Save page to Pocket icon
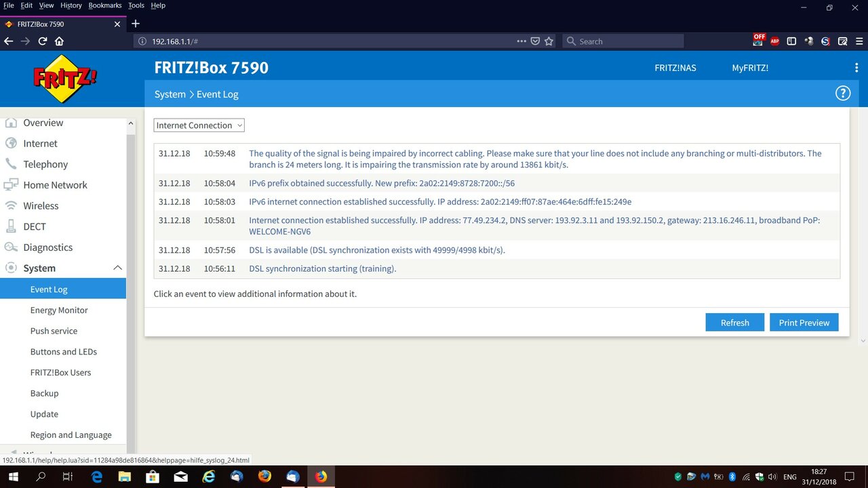Screen dimensions: 868x488 (535, 41)
